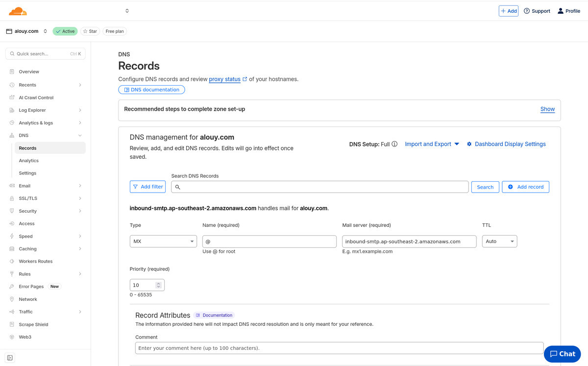The width and height of the screenshot is (588, 366).
Task: Click the Star button for alouy.com
Action: [90, 31]
